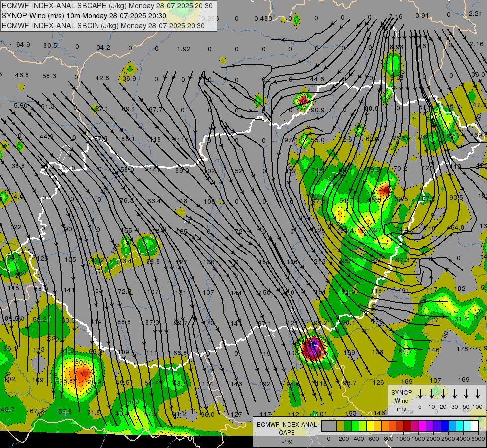
Task: Click the map value 44.6
Action: 317,79
